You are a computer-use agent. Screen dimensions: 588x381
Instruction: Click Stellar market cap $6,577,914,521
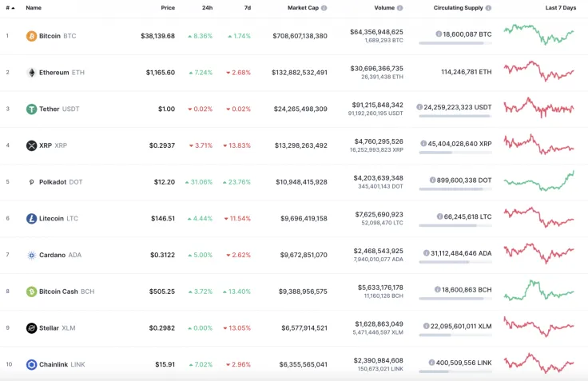pyautogui.click(x=304, y=328)
